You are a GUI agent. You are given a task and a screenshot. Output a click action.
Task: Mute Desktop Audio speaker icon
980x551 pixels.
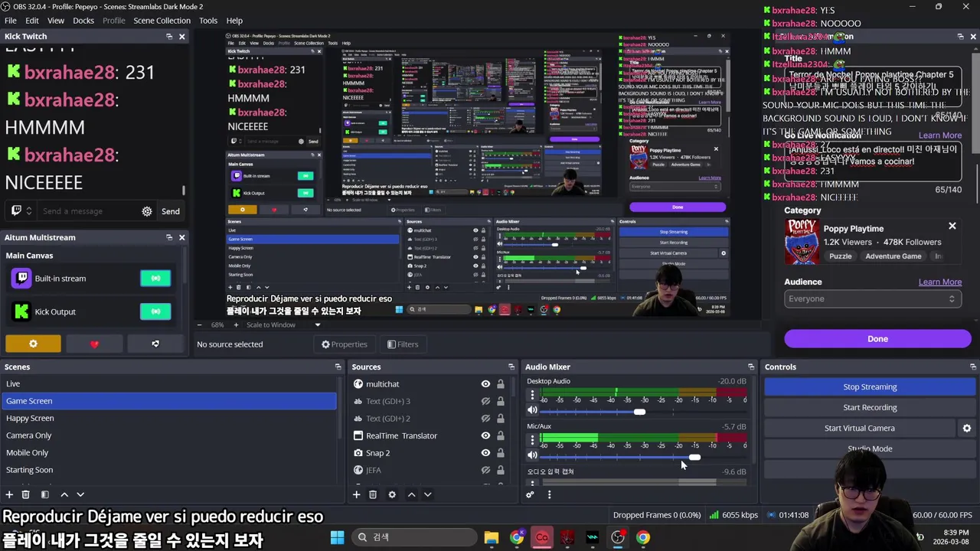pos(532,411)
